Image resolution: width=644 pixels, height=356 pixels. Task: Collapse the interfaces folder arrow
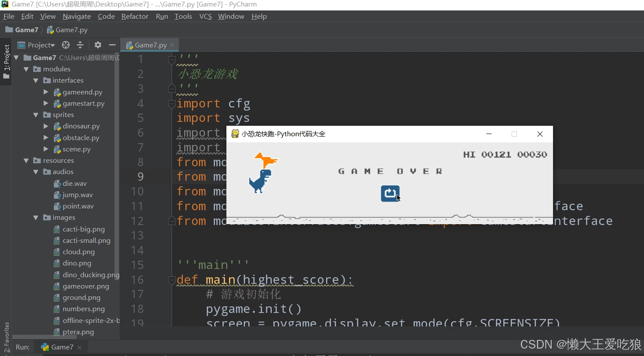click(36, 81)
